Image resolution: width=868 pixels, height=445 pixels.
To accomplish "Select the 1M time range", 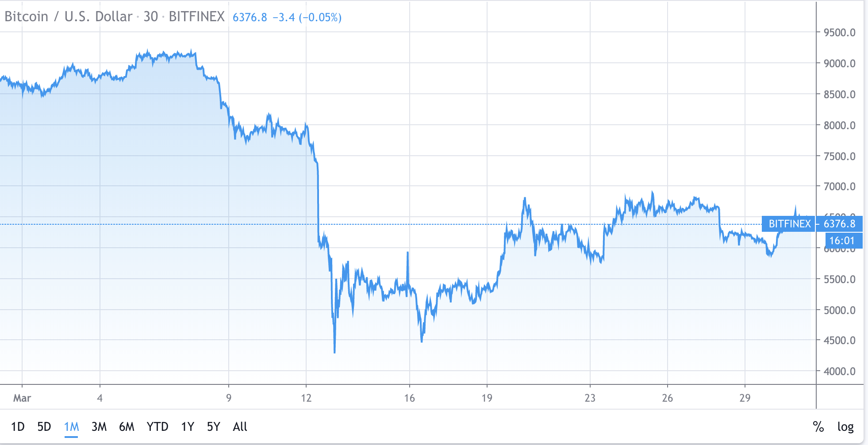I will (x=71, y=427).
